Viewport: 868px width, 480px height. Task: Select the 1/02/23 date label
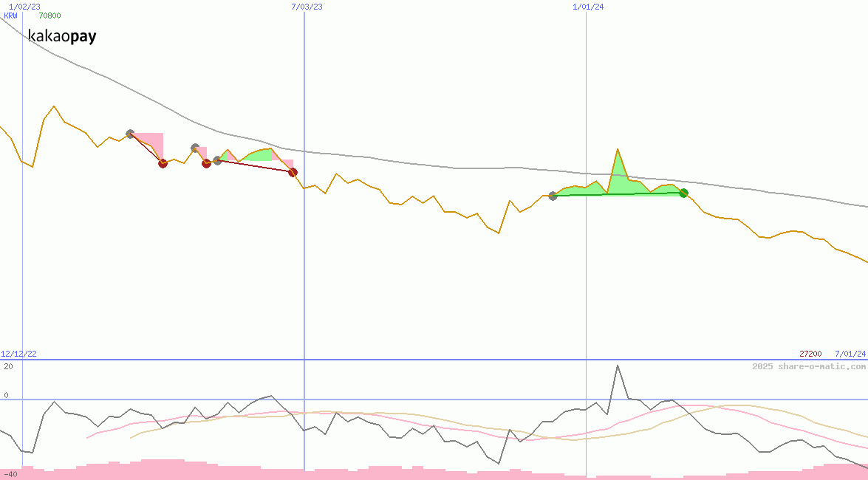(x=24, y=7)
